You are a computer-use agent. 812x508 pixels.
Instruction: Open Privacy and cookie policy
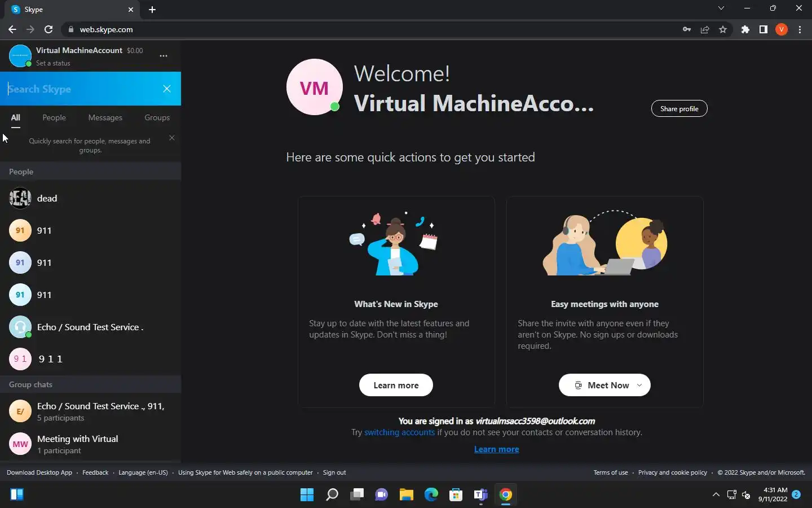pyautogui.click(x=672, y=472)
